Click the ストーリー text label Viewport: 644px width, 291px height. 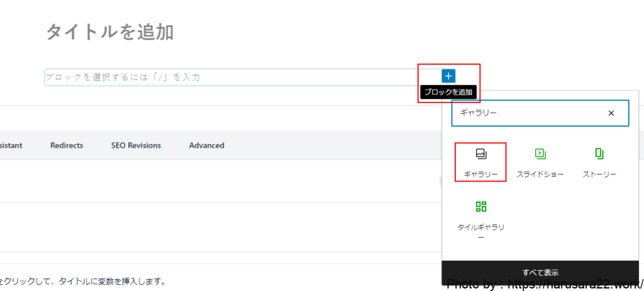click(x=599, y=174)
